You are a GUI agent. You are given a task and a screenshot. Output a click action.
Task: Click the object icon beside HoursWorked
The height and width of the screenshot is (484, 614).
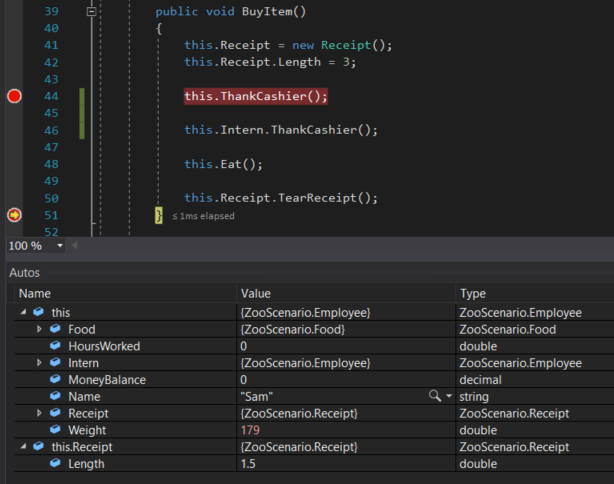56,346
